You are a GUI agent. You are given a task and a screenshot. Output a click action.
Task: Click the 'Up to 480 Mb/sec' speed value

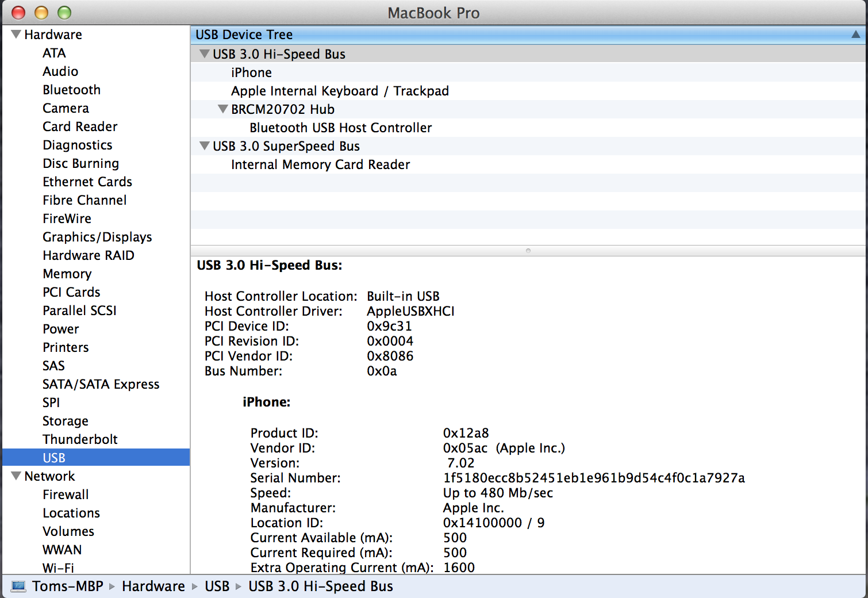tap(498, 493)
